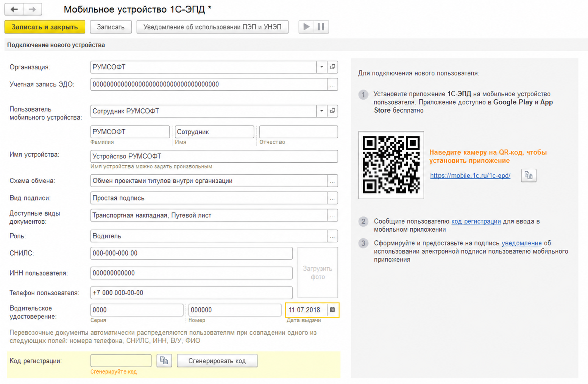Focus the Фамилия input field
The image size is (588, 384).
pyautogui.click(x=130, y=132)
